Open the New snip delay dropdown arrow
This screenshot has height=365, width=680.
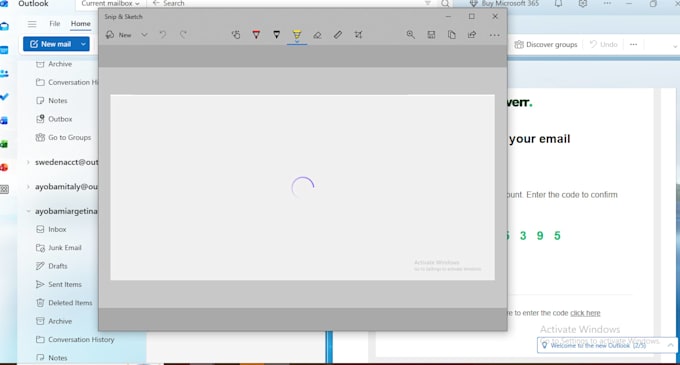pyautogui.click(x=144, y=35)
